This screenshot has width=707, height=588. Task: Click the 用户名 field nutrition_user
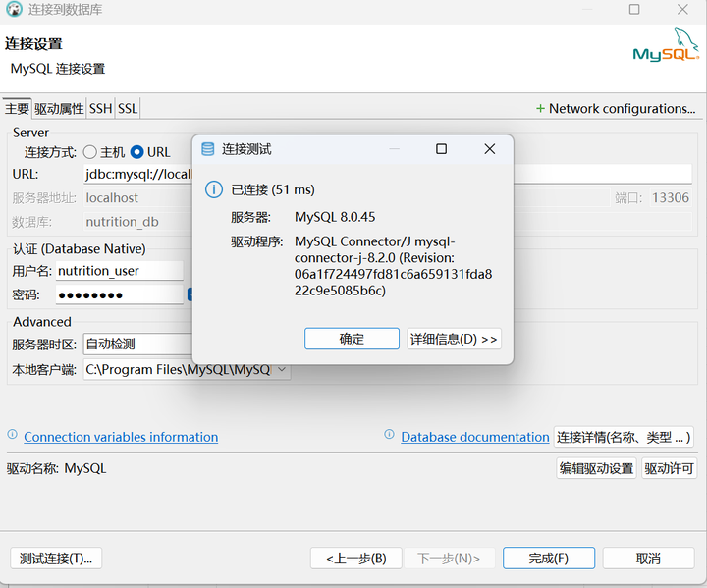pyautogui.click(x=120, y=271)
